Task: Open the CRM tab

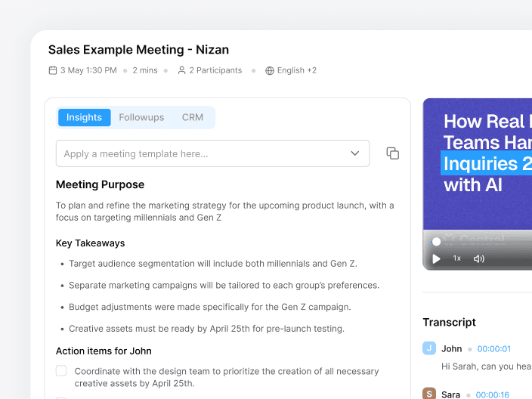Action: tap(193, 117)
